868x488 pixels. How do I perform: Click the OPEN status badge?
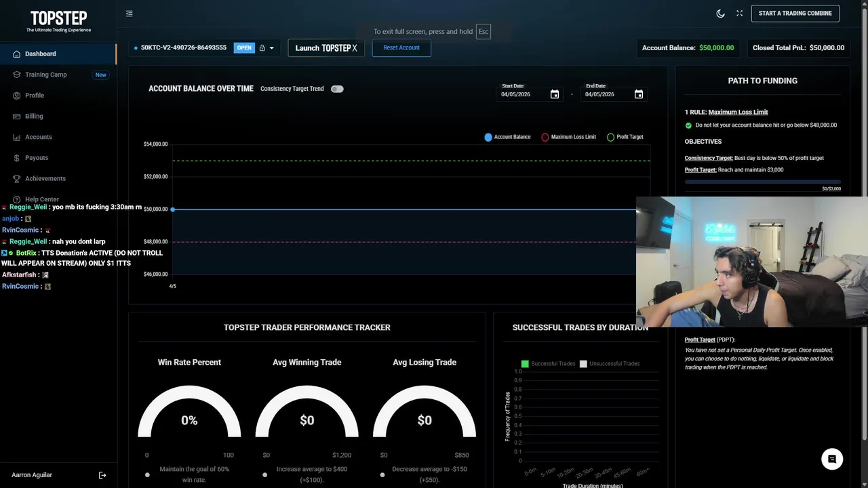pos(244,48)
